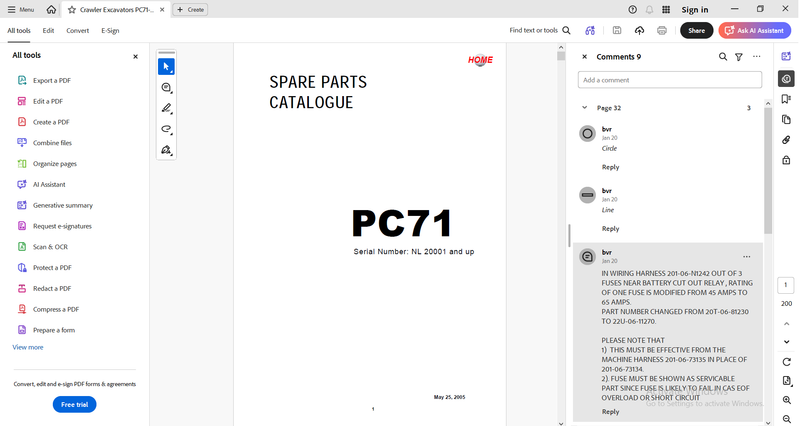Click the View more link
This screenshot has width=800, height=426.
pyautogui.click(x=28, y=347)
